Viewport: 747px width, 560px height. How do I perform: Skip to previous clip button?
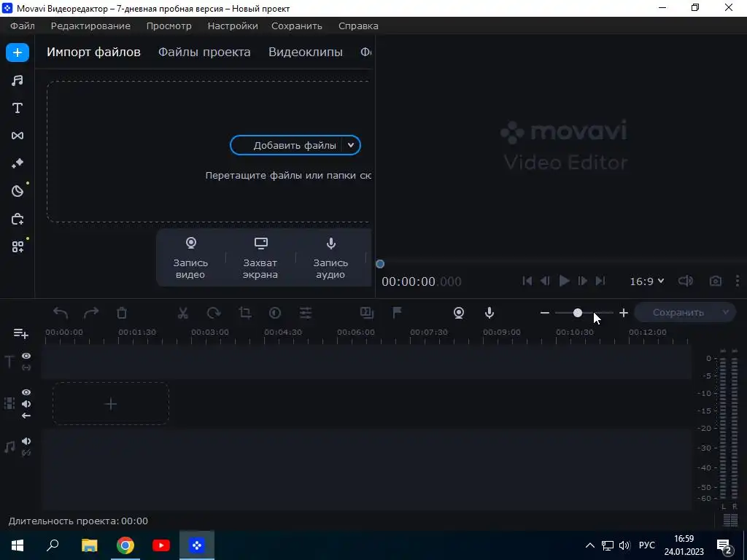pos(527,281)
